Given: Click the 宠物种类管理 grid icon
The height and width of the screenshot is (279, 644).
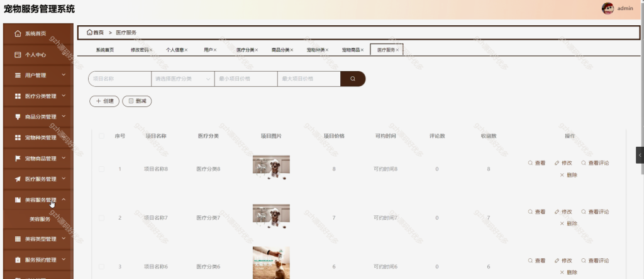Looking at the screenshot, I should pyautogui.click(x=18, y=137).
